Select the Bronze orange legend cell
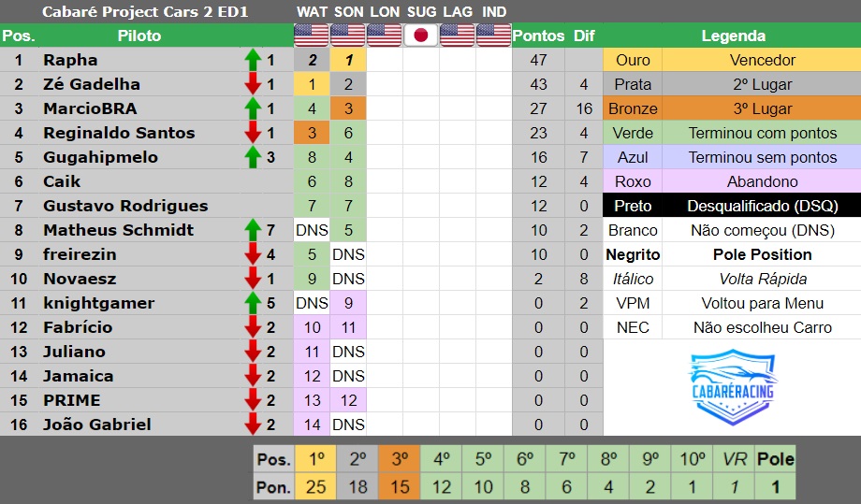The height and width of the screenshot is (504, 861). pos(633,108)
